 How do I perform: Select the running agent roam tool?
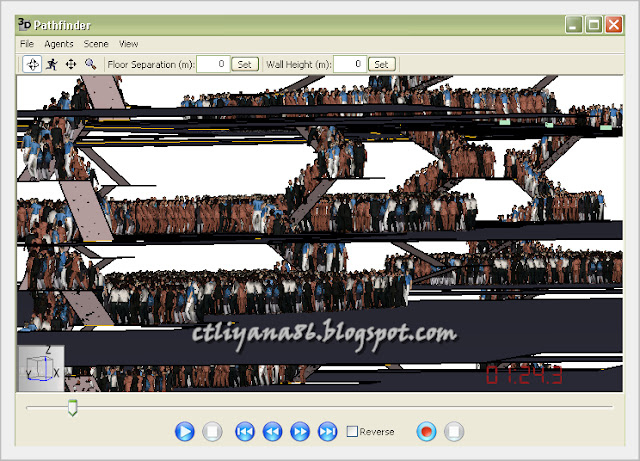coord(51,65)
